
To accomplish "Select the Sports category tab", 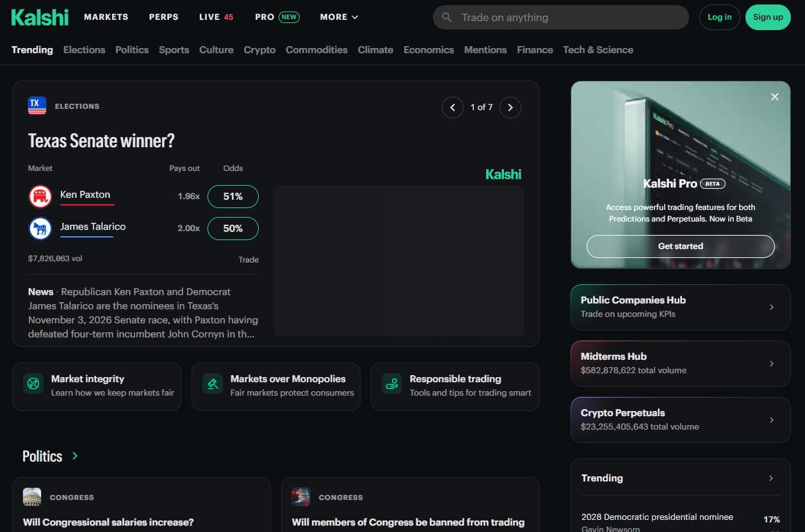I will [174, 50].
